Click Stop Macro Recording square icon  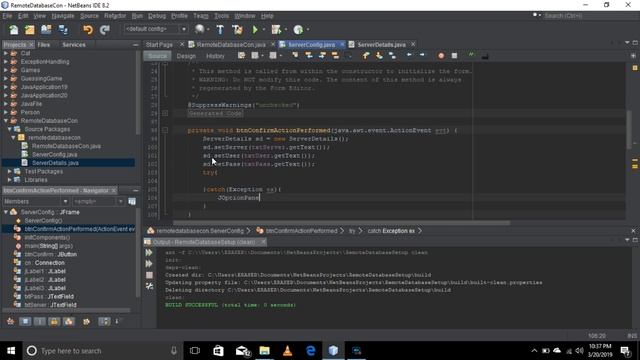454,56
